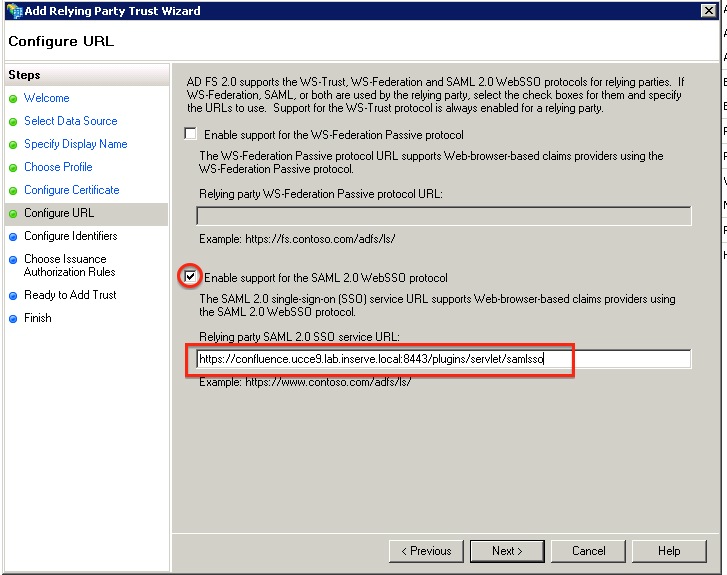Open the Select Data Source step
Screen dimensions: 727x575
tap(70, 121)
